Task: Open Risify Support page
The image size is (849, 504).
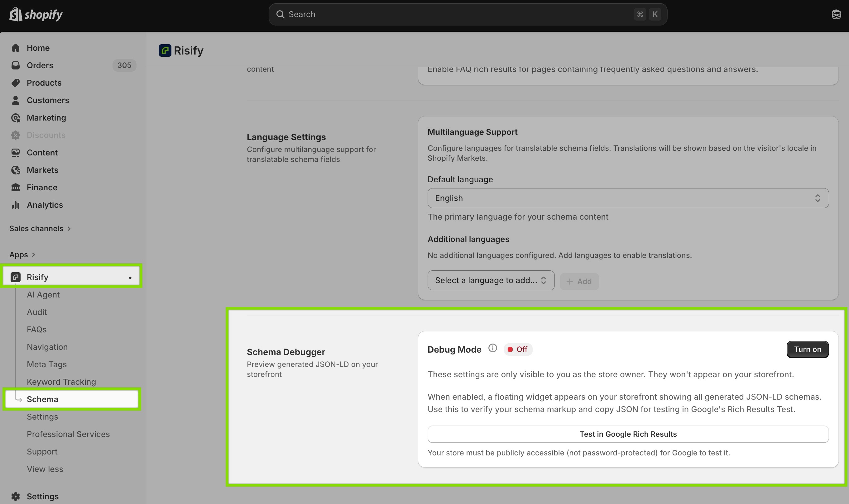Action: click(42, 452)
